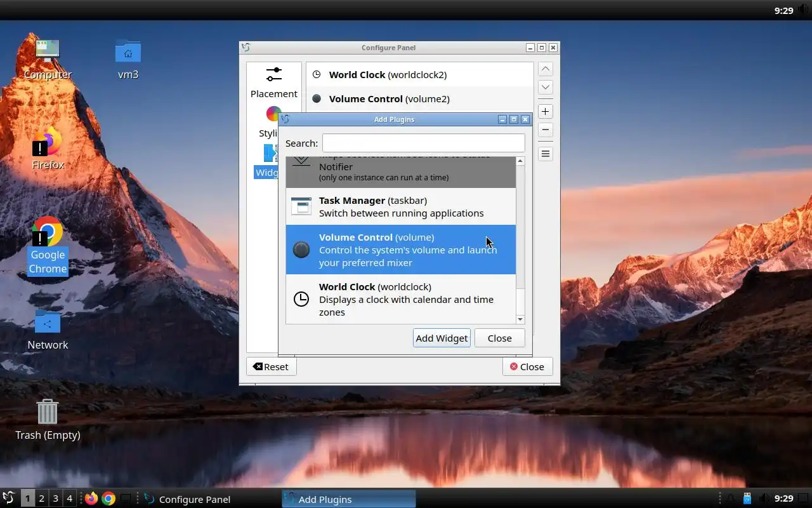Click Close in the Add Plugins dialog
The image size is (812, 508).
point(499,338)
